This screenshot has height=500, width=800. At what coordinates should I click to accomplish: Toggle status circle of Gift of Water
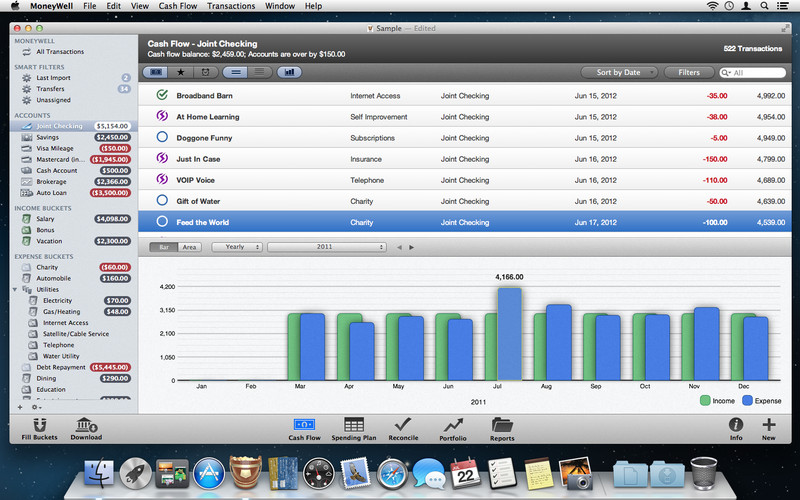(162, 201)
